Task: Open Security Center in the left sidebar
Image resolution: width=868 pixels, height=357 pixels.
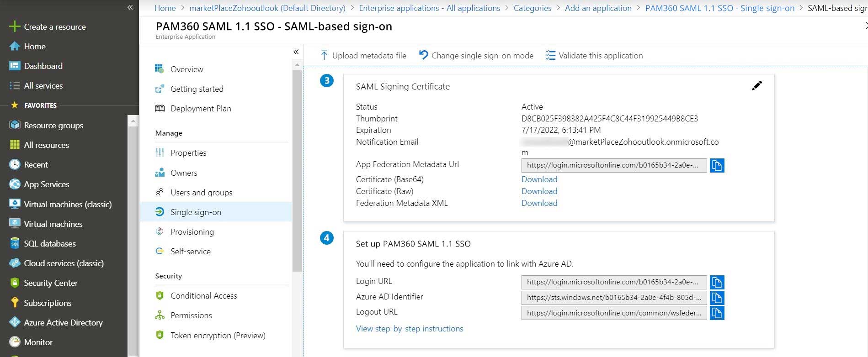Action: (x=51, y=283)
